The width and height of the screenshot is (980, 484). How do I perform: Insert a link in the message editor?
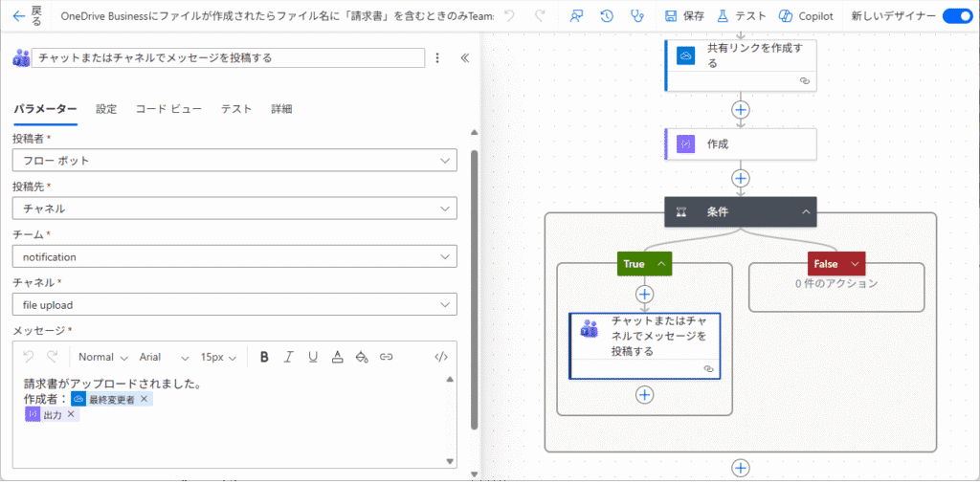click(x=387, y=357)
